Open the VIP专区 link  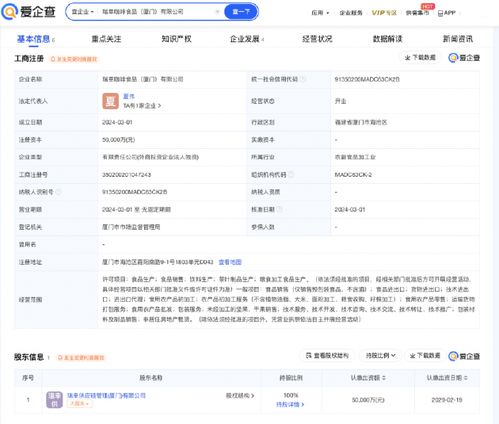(x=384, y=13)
